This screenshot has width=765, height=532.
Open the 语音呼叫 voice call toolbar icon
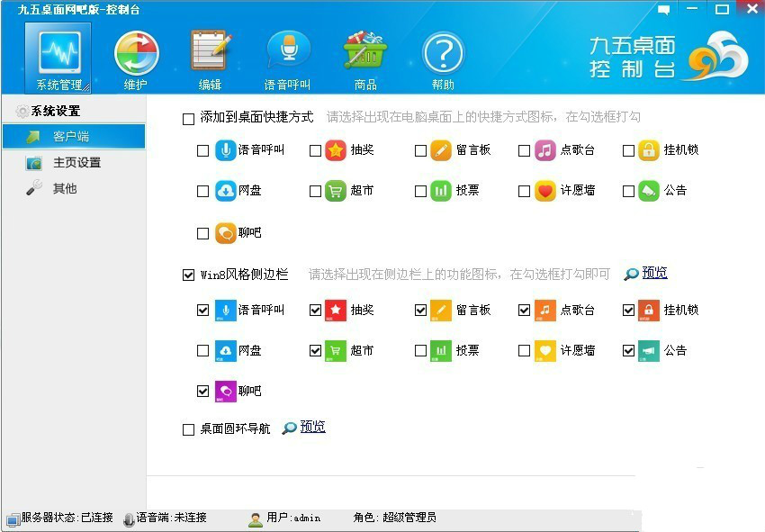pyautogui.click(x=286, y=54)
